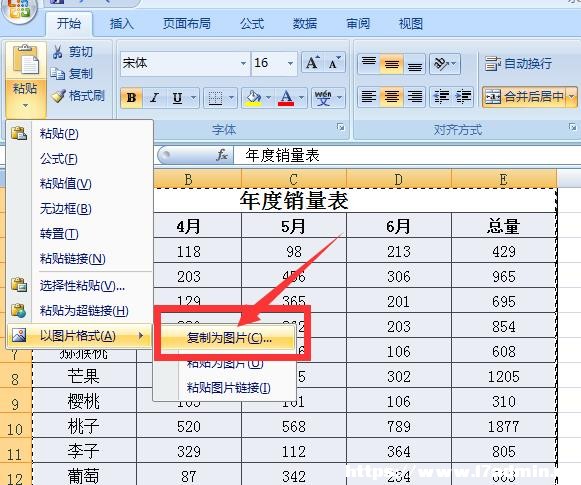Click the fx insert function icon
581x485 pixels.
click(222, 155)
